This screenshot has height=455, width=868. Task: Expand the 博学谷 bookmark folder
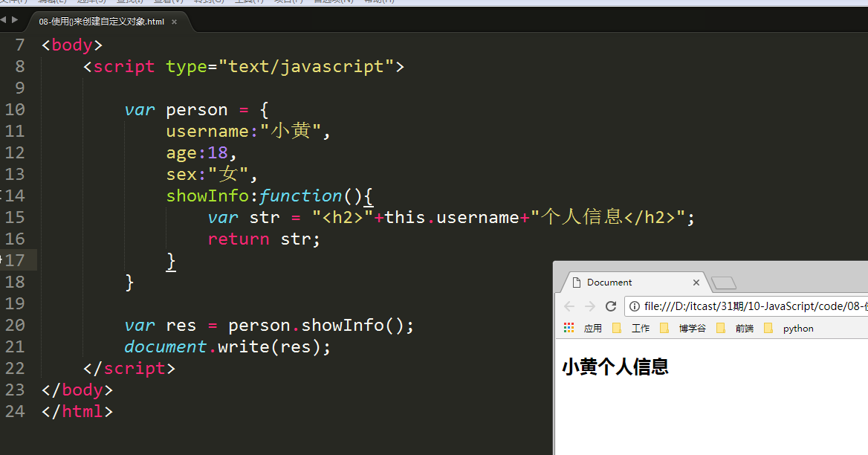tap(685, 328)
